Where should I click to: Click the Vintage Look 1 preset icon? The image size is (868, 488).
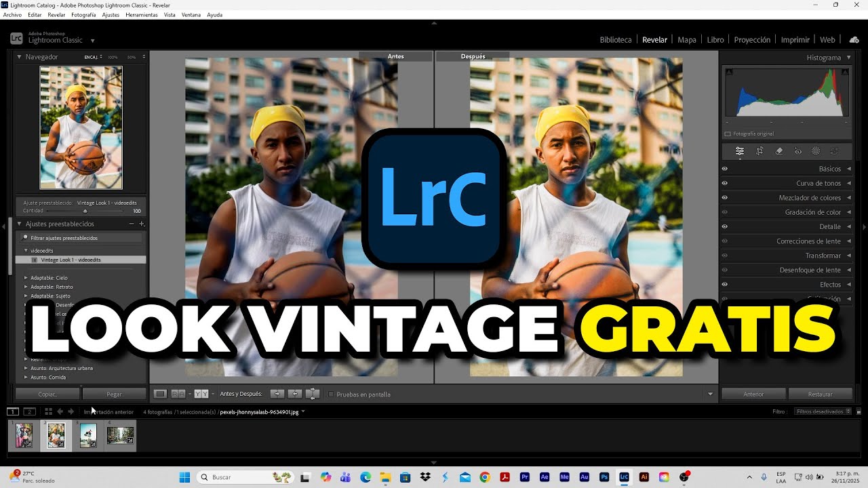35,260
